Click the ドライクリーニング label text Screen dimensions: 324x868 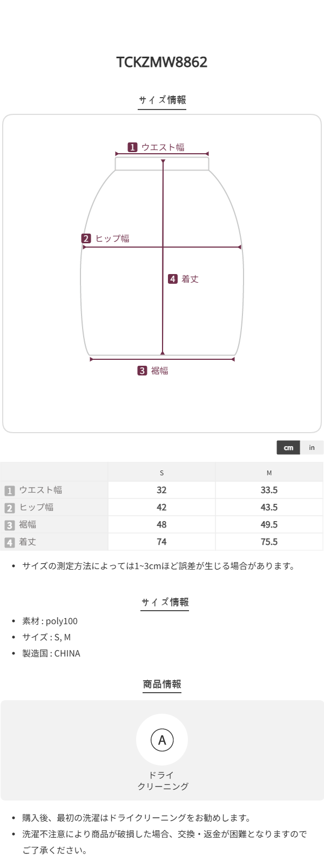(x=162, y=781)
